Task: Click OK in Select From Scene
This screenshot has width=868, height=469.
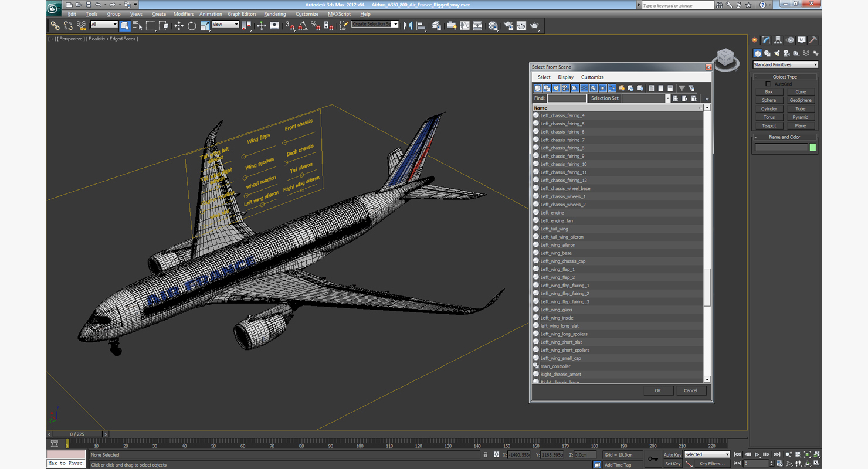Action: tap(657, 390)
